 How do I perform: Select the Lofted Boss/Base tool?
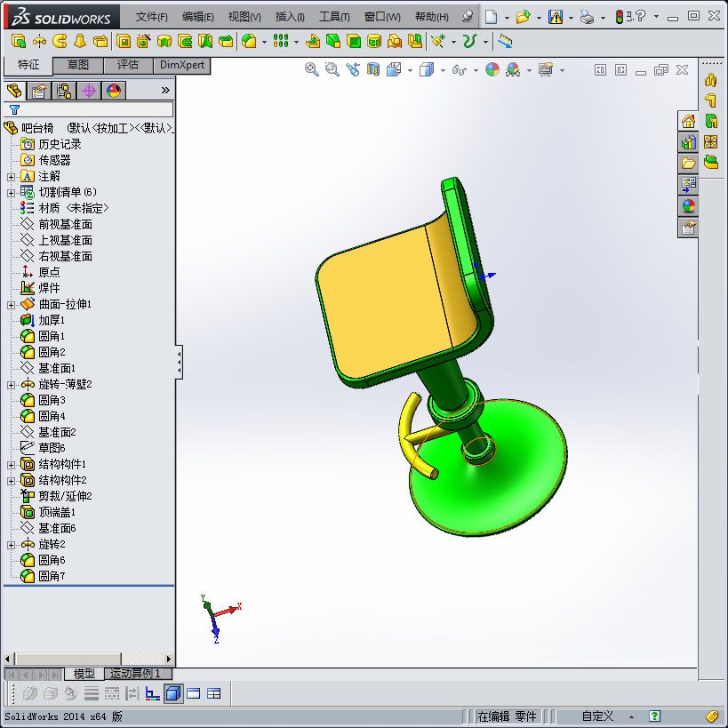(x=80, y=41)
